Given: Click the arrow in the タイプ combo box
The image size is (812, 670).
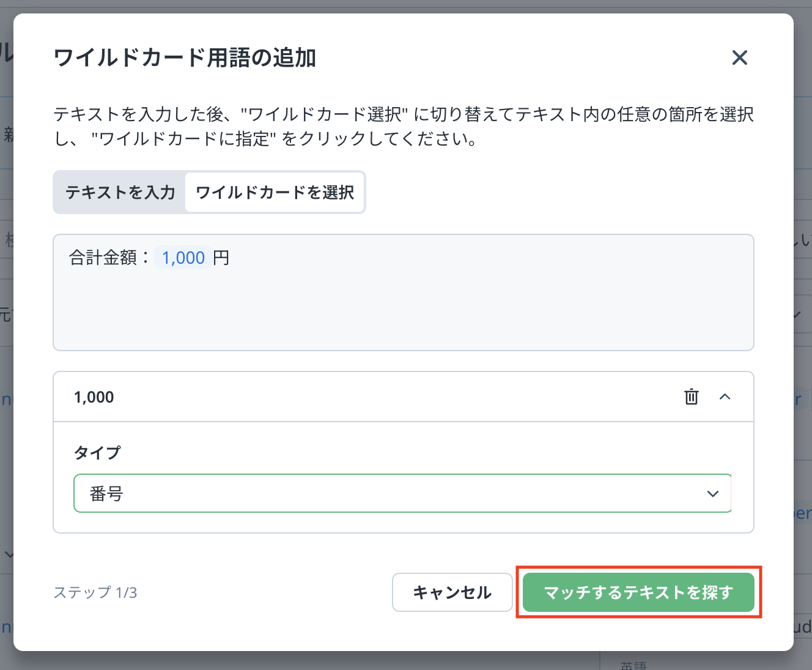Looking at the screenshot, I should pos(712,494).
